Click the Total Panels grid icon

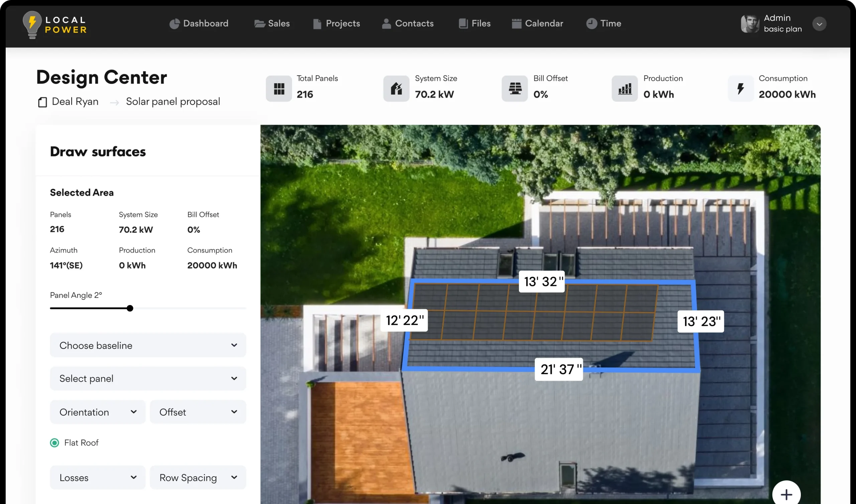[x=279, y=89]
